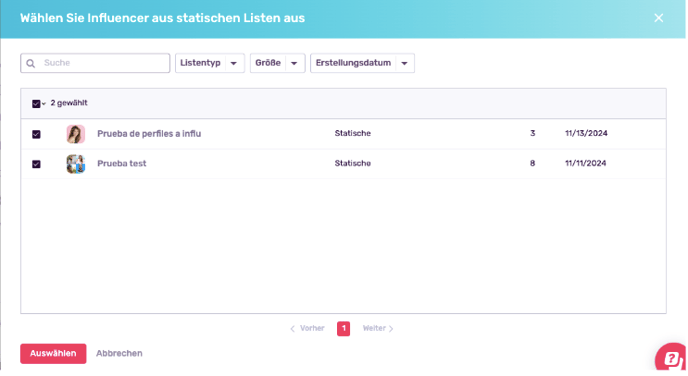Click the 2 gewählt label
This screenshot has width=688, height=376.
[x=69, y=103]
